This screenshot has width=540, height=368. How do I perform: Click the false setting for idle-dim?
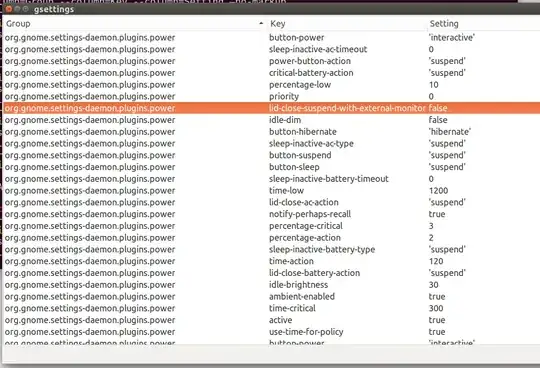pyautogui.click(x=438, y=120)
